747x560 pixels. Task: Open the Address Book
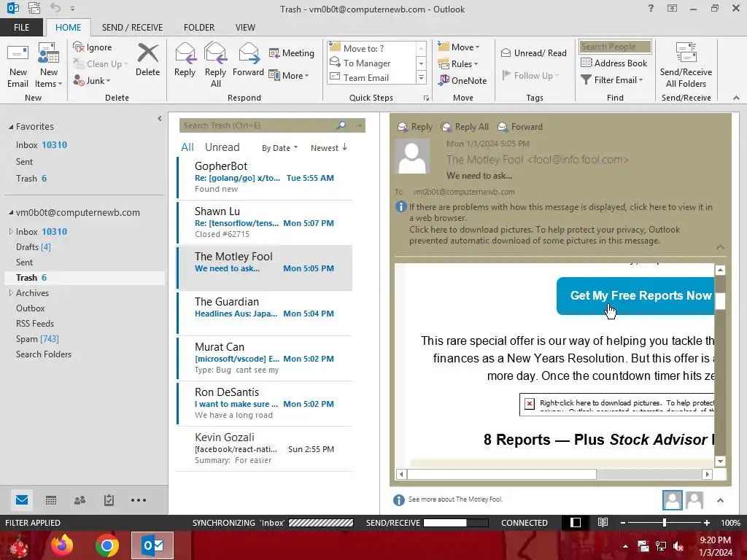point(614,63)
